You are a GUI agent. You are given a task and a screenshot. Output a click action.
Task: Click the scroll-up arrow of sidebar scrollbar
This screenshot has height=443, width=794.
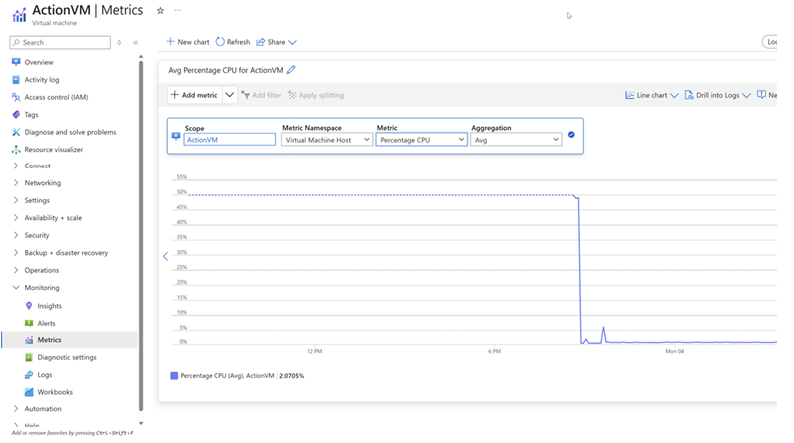tap(141, 57)
